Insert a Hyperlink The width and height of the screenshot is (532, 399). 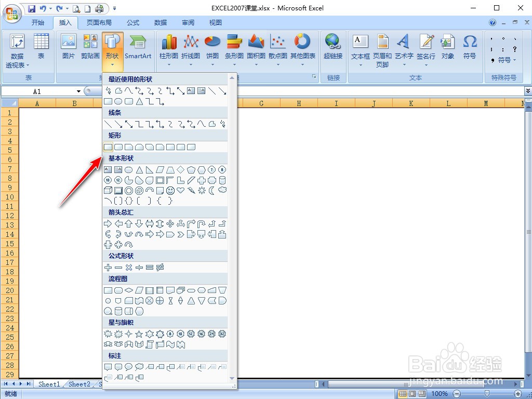[x=333, y=47]
